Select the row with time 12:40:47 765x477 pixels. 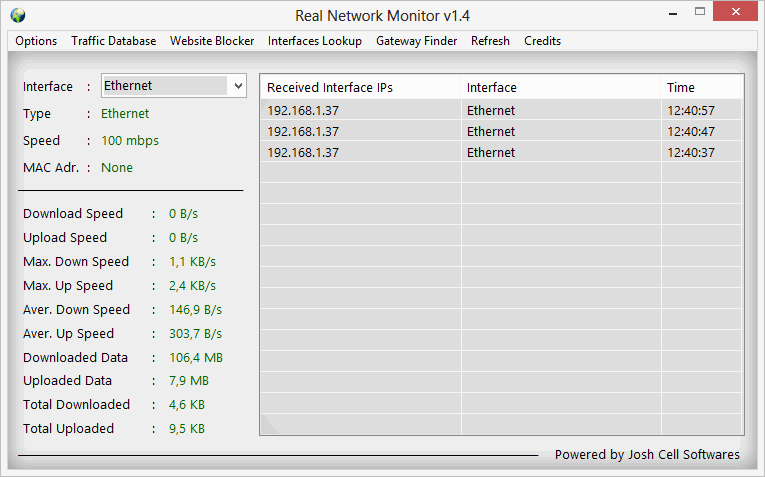(x=502, y=131)
